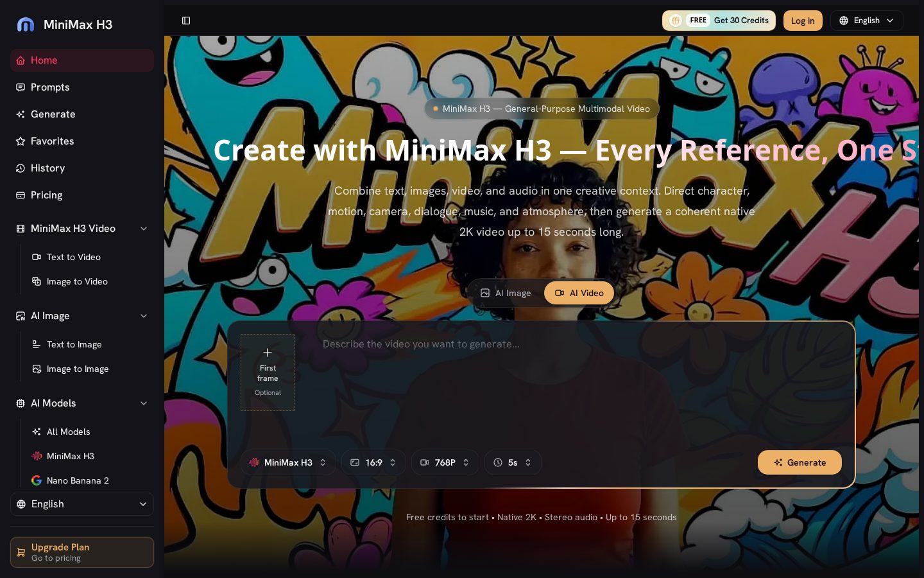924x578 pixels.
Task: Click the globe icon in sidebar language selector
Action: (22, 504)
